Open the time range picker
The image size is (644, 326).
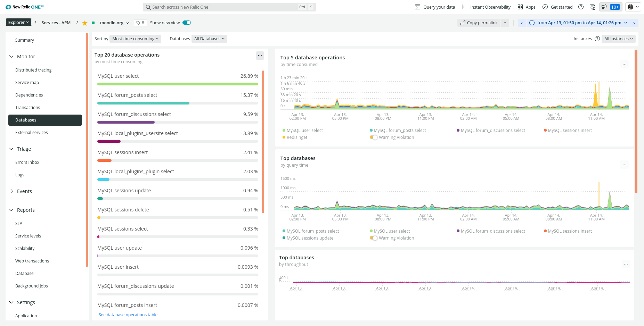click(x=578, y=23)
